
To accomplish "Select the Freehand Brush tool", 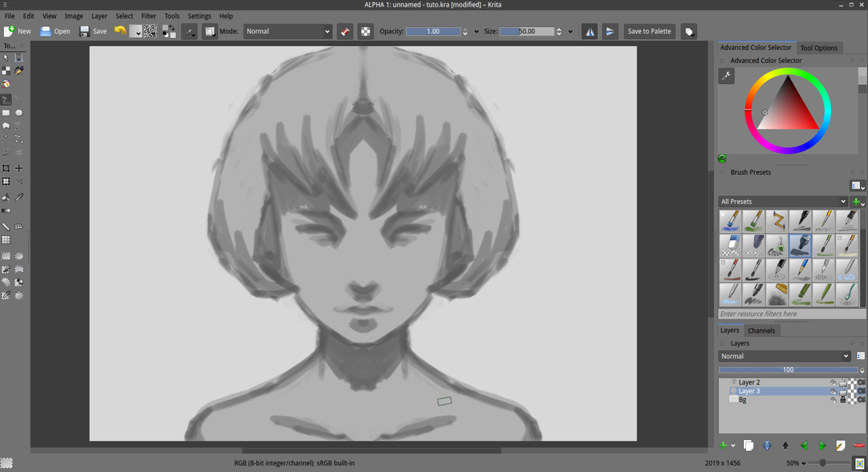I will coord(5,100).
